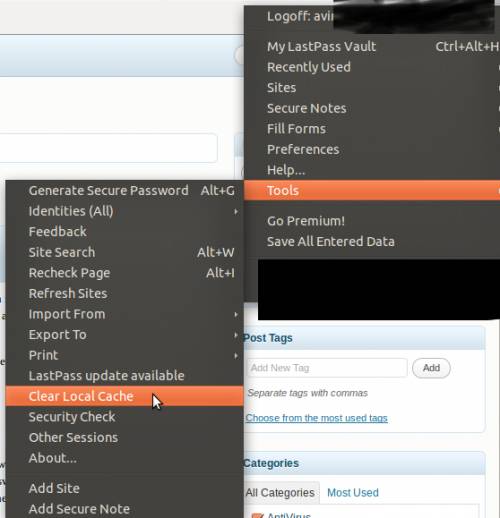
Task: Select Generate Secure Password
Action: pos(124,191)
